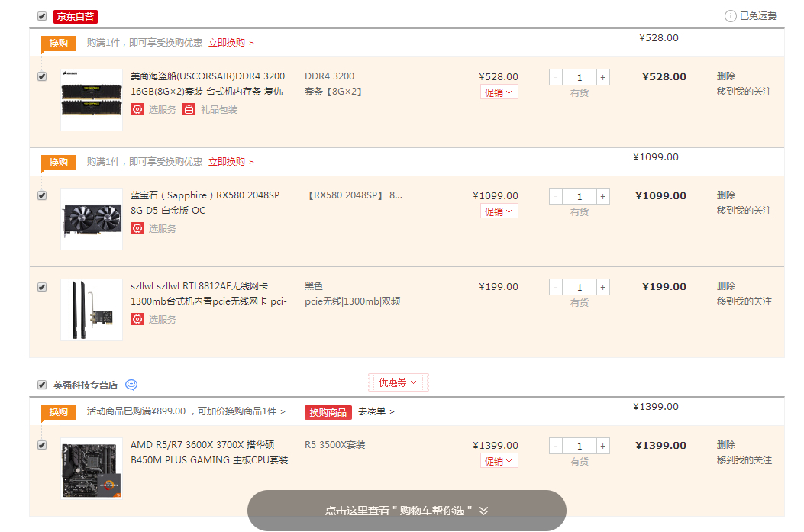Open AMD motherboard CPU bundle thumbnail
This screenshot has height=532, width=804.
[92, 468]
